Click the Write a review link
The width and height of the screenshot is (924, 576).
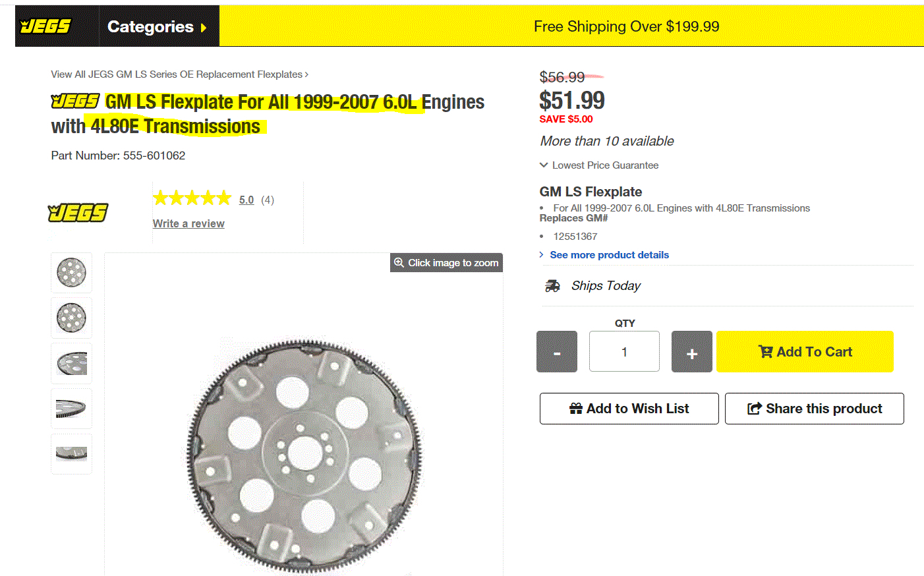188,223
